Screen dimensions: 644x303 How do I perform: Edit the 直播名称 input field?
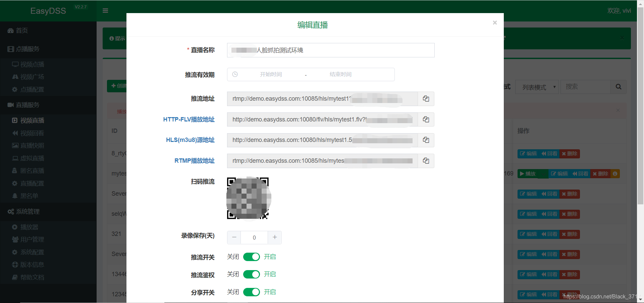[331, 50]
